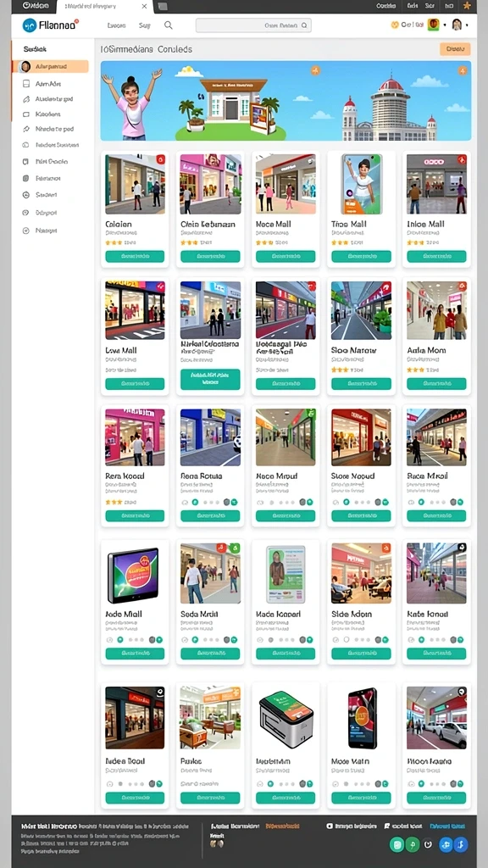Click the green button on Sloe Natow card
This screenshot has width=488, height=868.
click(361, 384)
